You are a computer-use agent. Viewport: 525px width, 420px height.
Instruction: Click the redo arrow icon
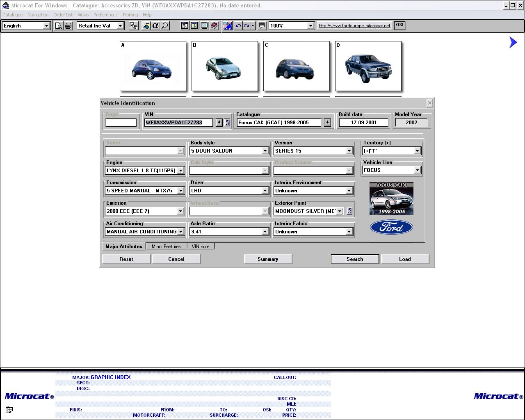[x=247, y=26]
